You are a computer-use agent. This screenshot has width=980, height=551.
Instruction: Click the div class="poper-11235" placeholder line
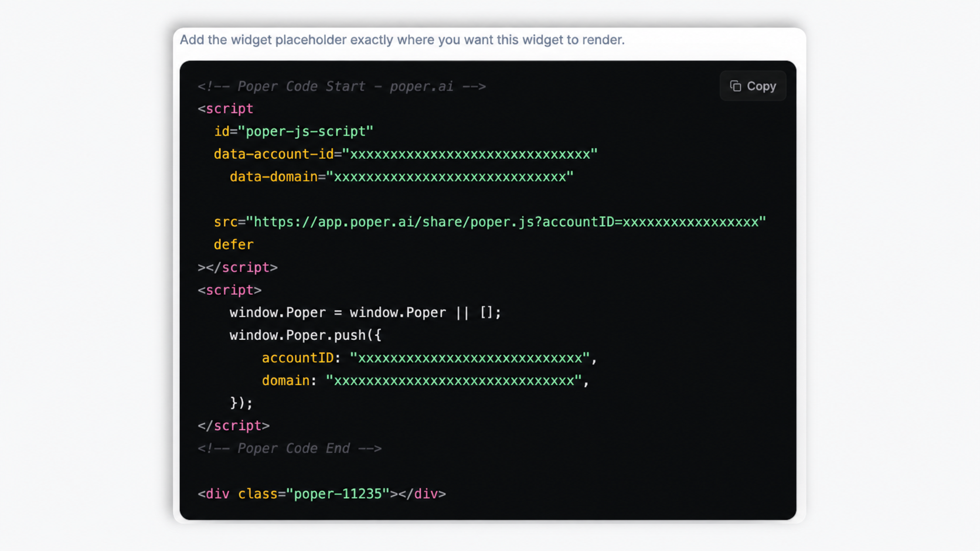[x=322, y=494]
